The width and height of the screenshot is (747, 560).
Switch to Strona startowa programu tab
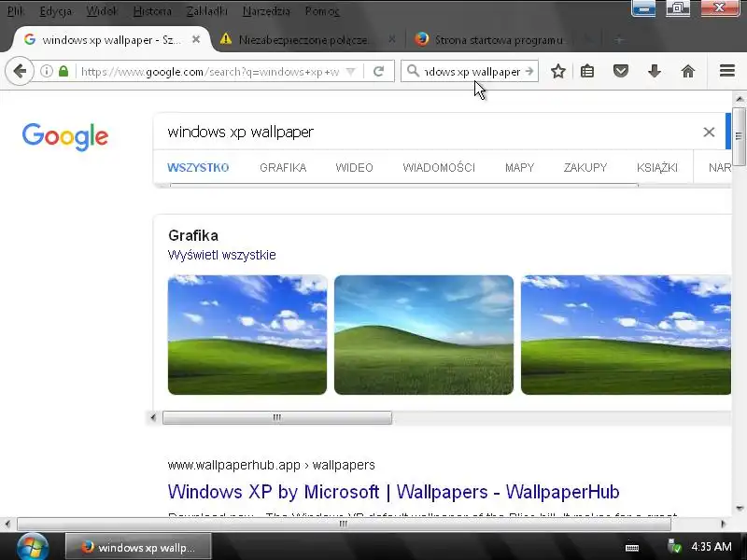[x=499, y=40]
